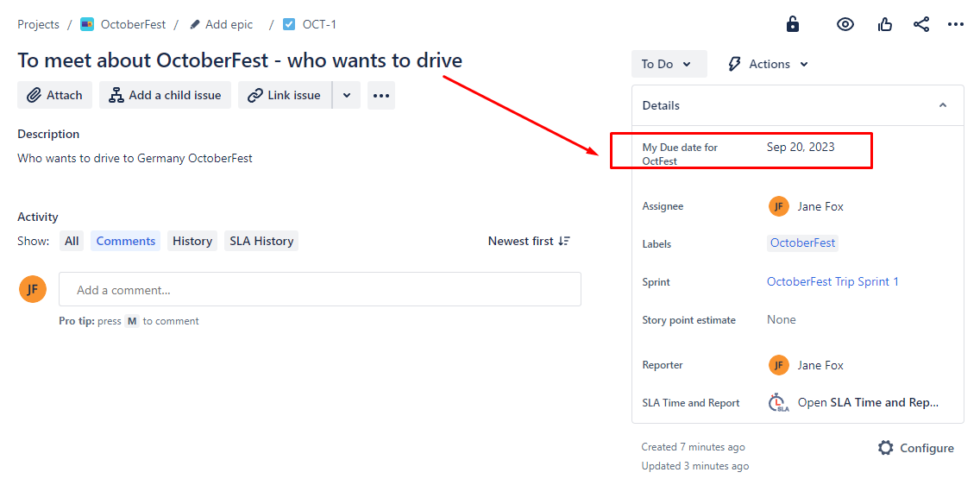Click Story point estimate None value
Image resolution: width=980 pixels, height=504 pixels.
click(782, 319)
